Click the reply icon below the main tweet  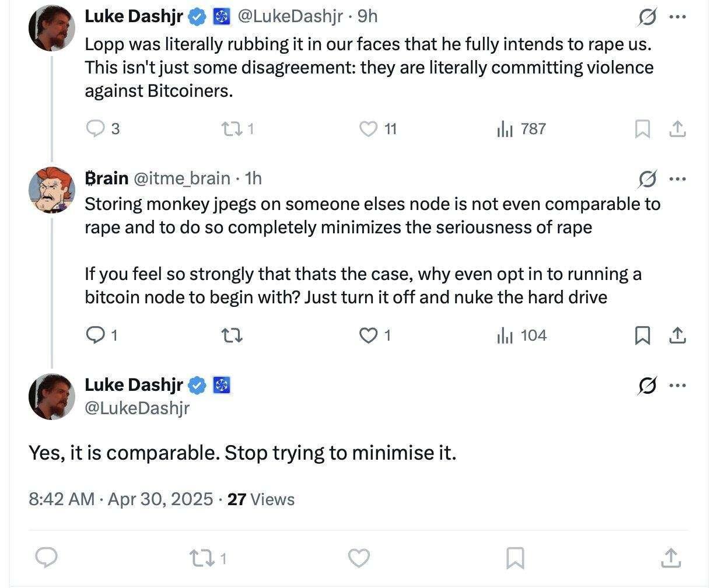[46, 558]
